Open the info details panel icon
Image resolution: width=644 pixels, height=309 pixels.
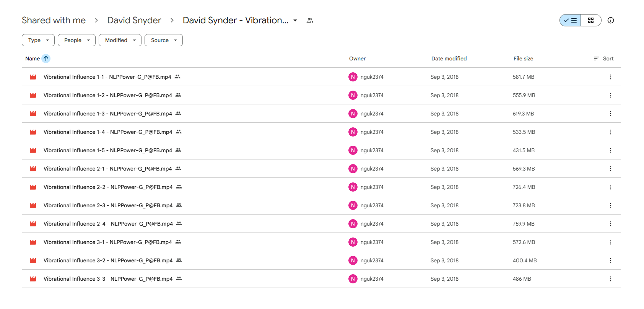pyautogui.click(x=611, y=20)
